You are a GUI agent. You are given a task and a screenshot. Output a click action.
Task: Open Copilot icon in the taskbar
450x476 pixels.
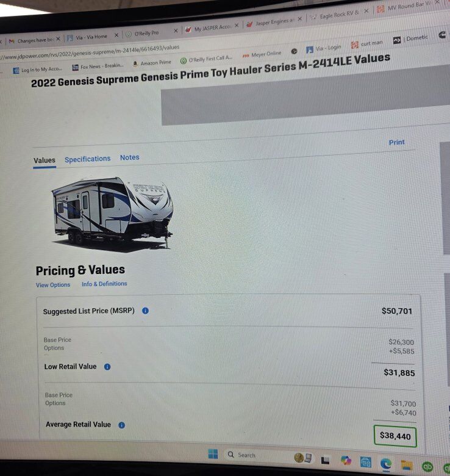(346, 460)
